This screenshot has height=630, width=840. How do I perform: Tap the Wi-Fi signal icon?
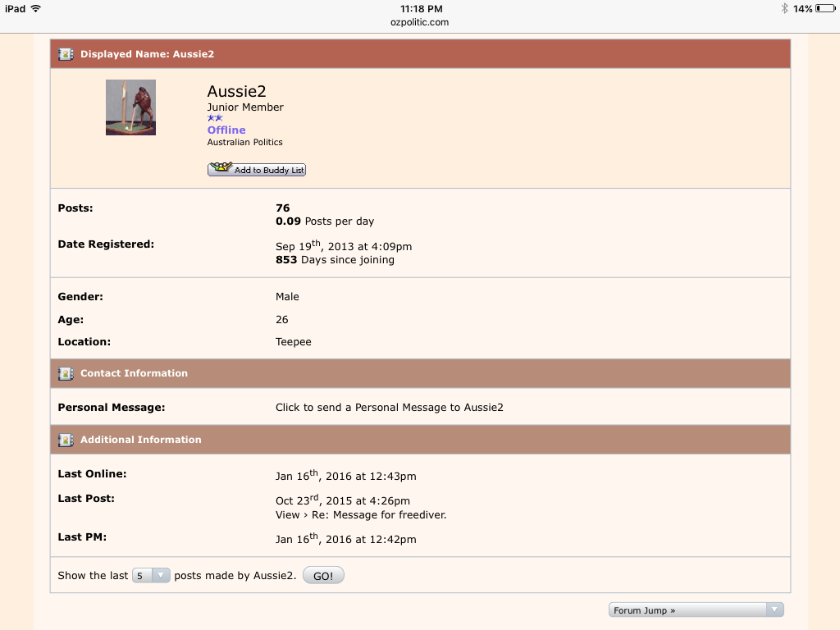point(35,8)
